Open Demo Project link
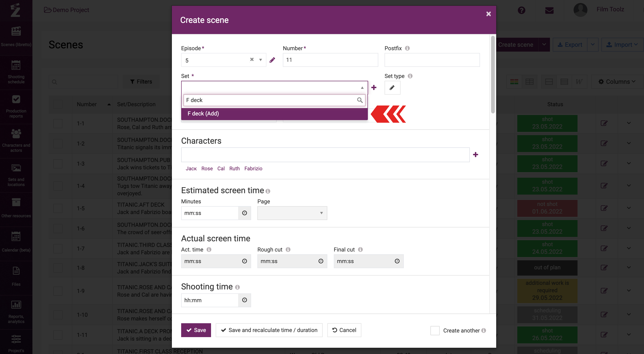Viewport: 644px width, 354px height. tap(66, 10)
